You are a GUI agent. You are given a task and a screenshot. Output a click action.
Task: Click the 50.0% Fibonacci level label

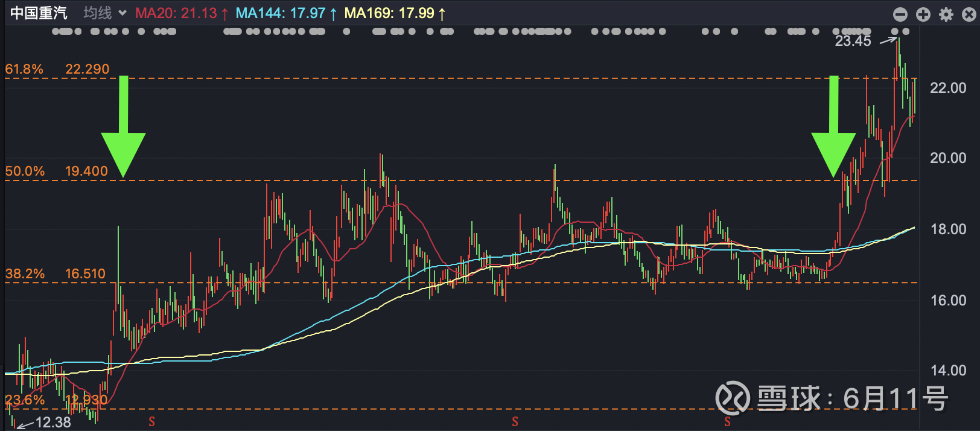coord(25,171)
